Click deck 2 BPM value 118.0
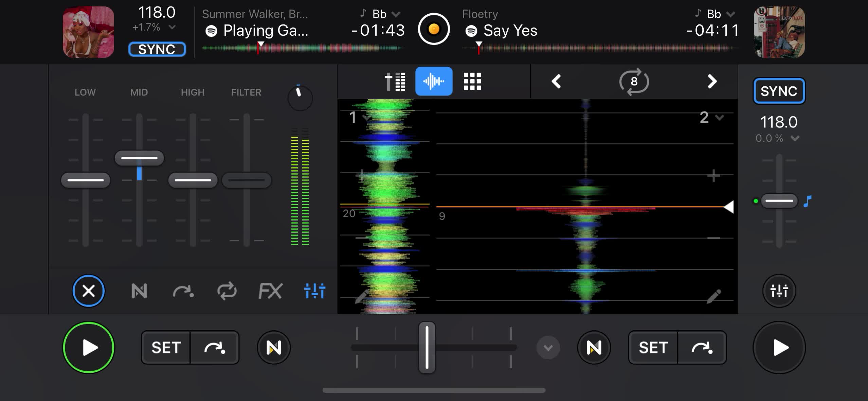The height and width of the screenshot is (401, 868). [779, 122]
